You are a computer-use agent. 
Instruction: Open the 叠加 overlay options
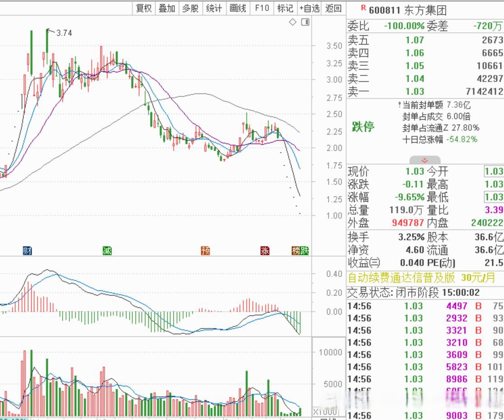[167, 8]
